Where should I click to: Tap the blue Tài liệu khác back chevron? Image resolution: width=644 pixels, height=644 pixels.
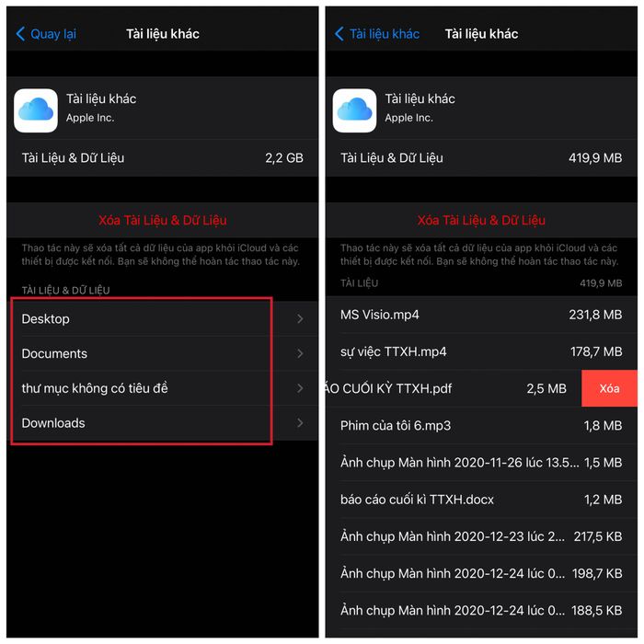(339, 34)
